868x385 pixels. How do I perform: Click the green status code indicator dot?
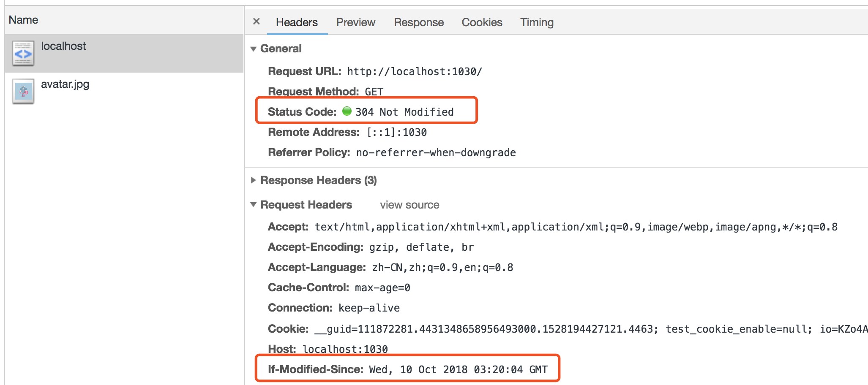tap(347, 111)
